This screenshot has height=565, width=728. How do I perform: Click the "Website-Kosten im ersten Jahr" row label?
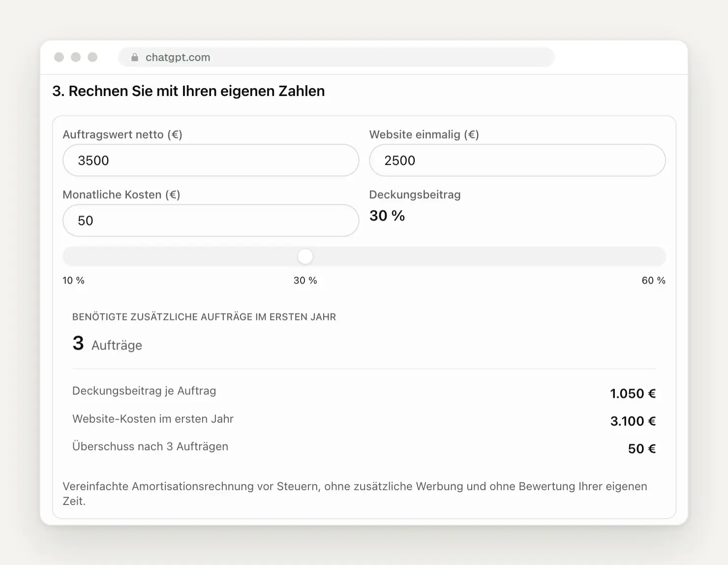coord(153,419)
